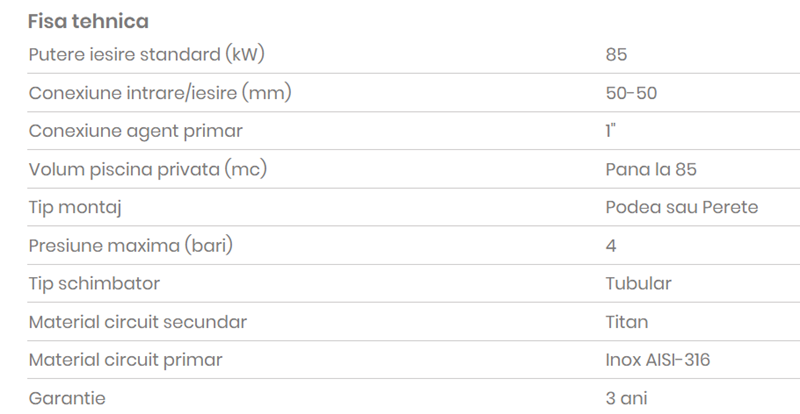
Task: Click the Volum piscina privata (mc) label
Action: pos(149,169)
